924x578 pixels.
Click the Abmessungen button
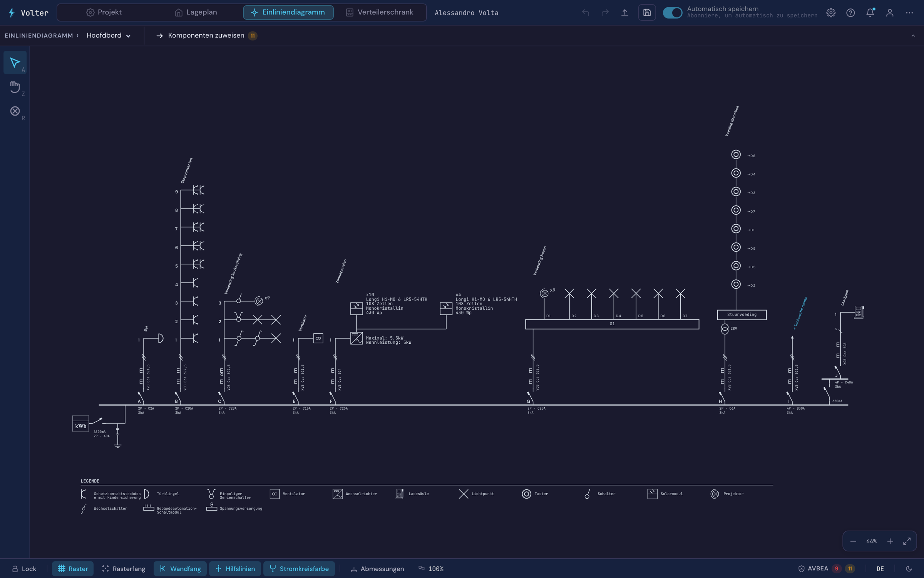pyautogui.click(x=377, y=569)
